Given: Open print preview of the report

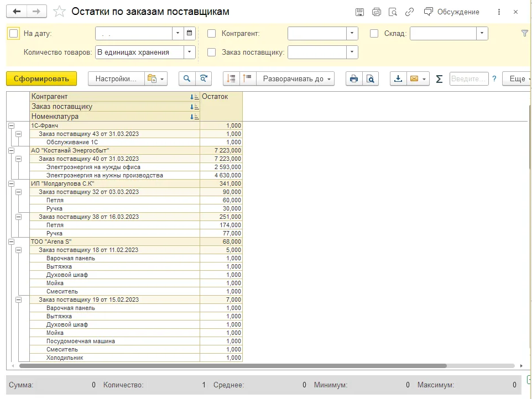Looking at the screenshot, I should 371,78.
